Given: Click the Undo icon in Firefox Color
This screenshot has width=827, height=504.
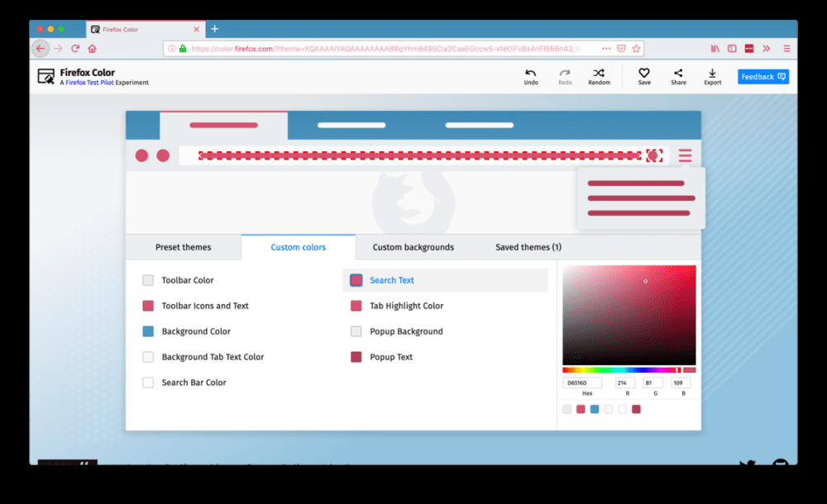Looking at the screenshot, I should point(531,74).
